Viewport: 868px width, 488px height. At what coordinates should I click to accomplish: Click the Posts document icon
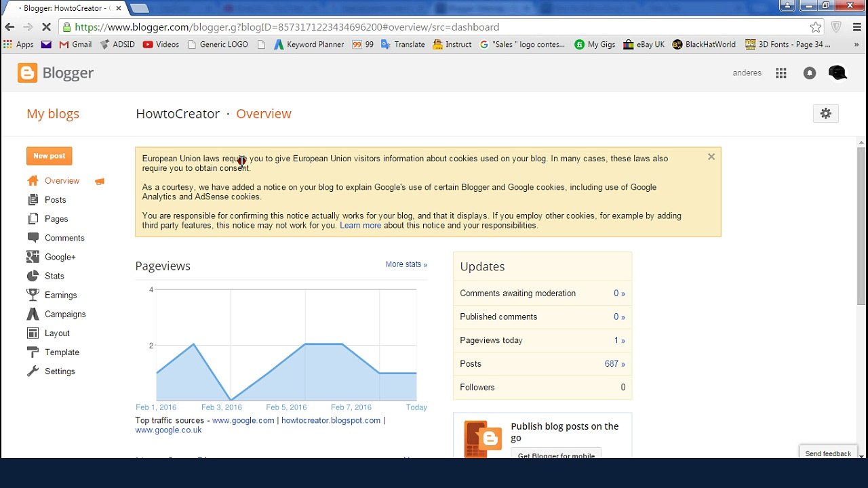(33, 200)
